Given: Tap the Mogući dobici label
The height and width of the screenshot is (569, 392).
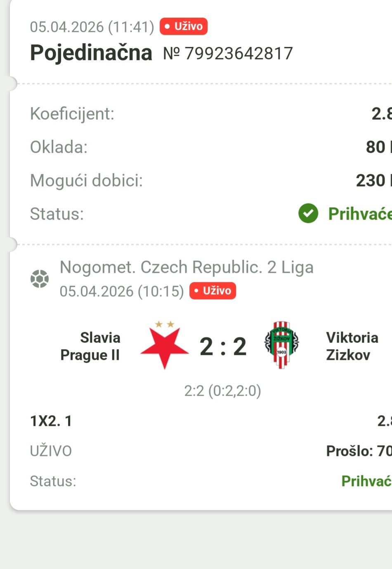Looking at the screenshot, I should [86, 180].
